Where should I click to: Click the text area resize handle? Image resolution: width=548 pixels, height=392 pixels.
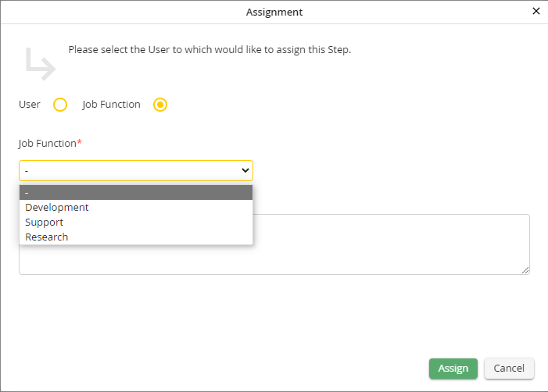click(x=525, y=269)
